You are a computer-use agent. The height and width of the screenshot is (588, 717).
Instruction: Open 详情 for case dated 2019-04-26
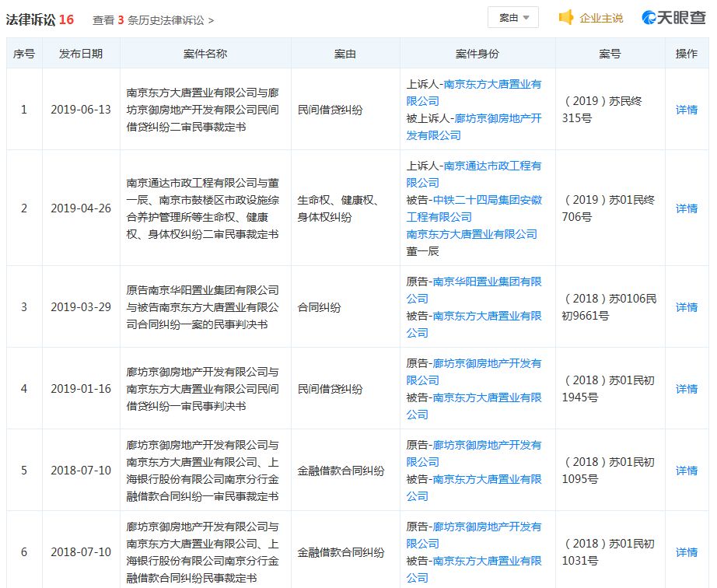tap(685, 208)
